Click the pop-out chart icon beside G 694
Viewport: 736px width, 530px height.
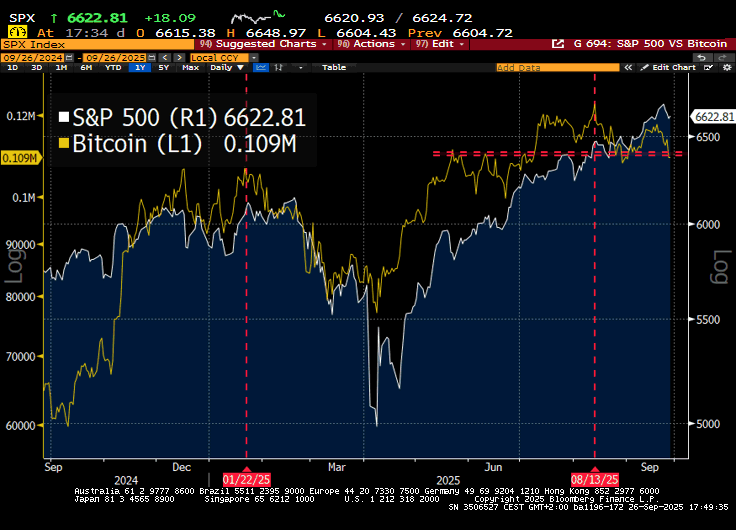(x=560, y=45)
